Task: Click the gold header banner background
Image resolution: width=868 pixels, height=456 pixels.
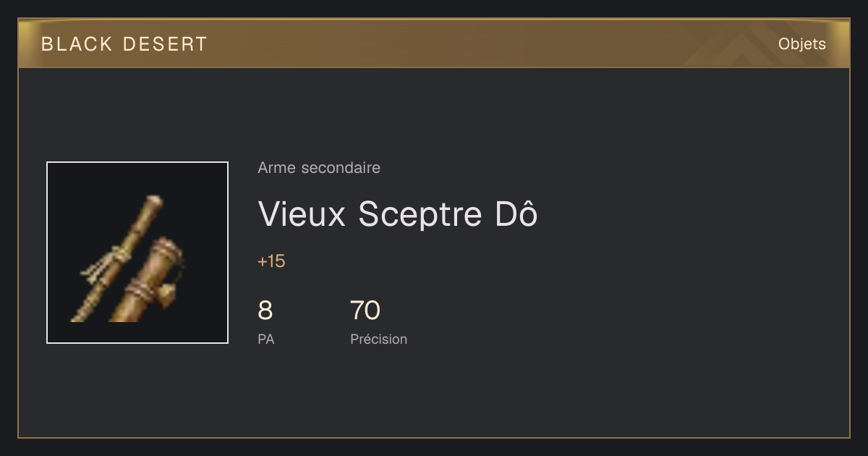Action: (x=434, y=43)
